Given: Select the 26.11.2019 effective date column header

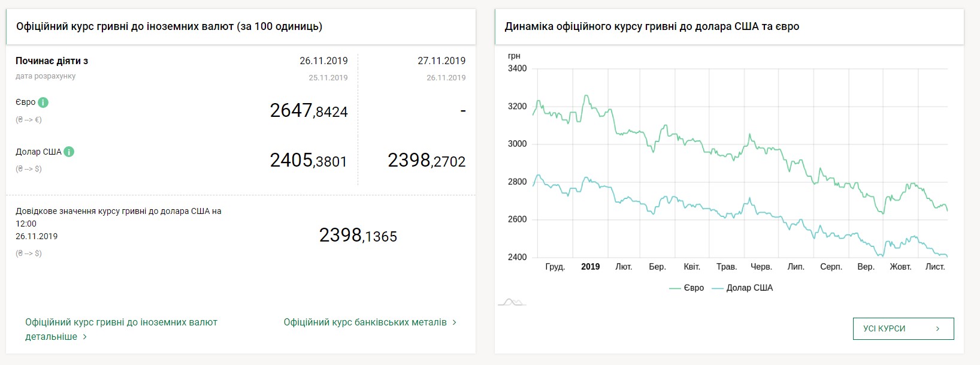Looking at the screenshot, I should click(323, 61).
